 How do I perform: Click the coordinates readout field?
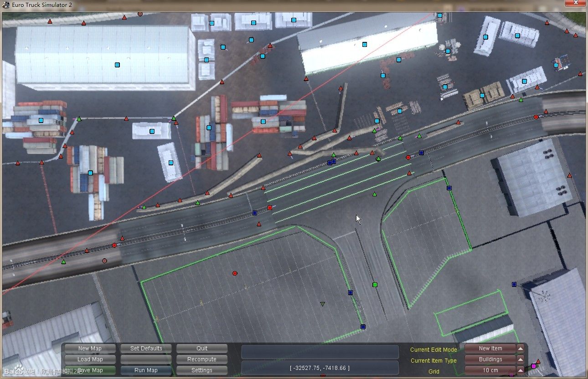click(x=320, y=368)
